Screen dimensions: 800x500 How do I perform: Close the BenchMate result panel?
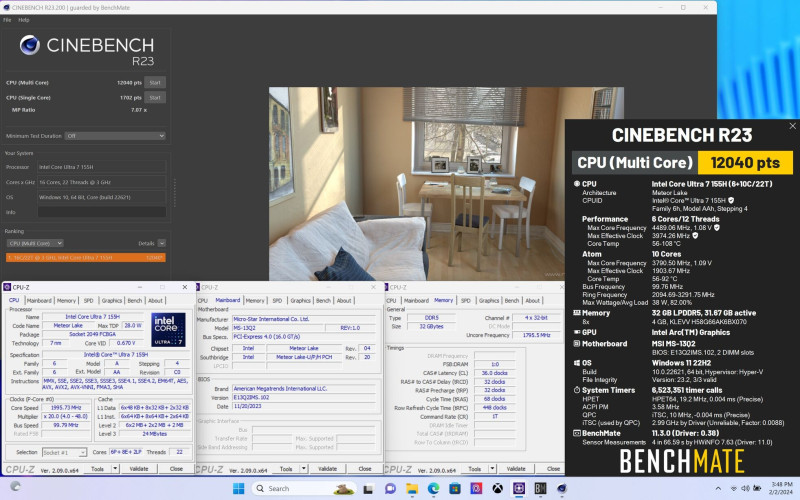click(792, 126)
